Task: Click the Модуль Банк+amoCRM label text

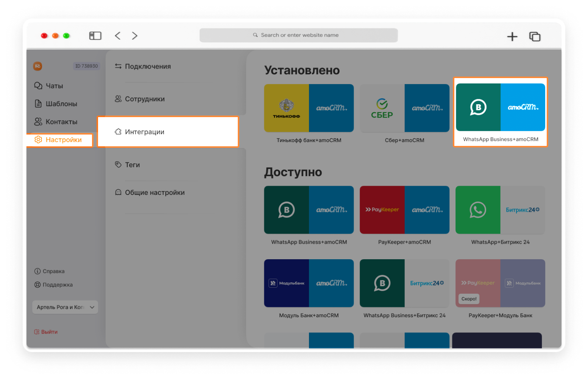Action: 309,315
